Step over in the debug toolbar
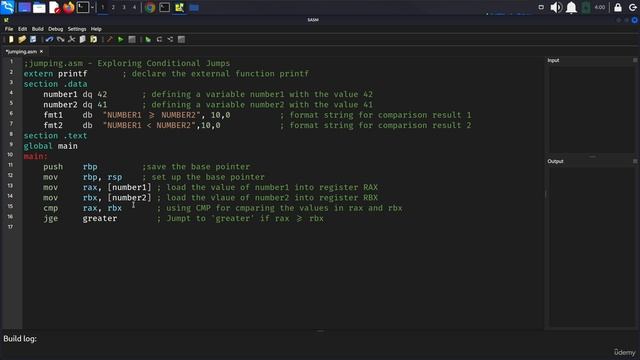640x360 pixels. 159,40
